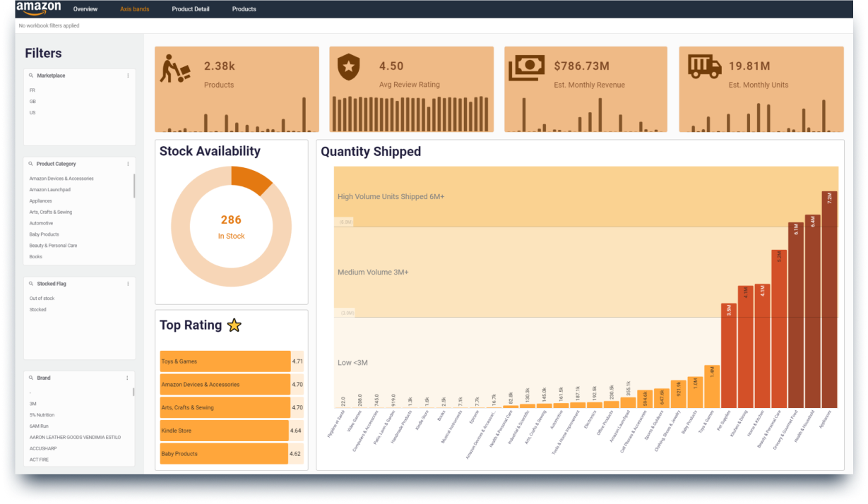
Task: Go to the Products tab
Action: (x=244, y=9)
